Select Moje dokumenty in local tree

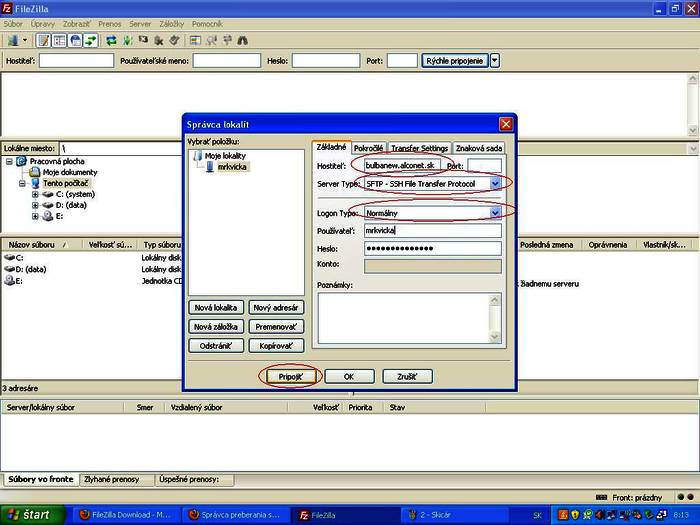pyautogui.click(x=70, y=172)
